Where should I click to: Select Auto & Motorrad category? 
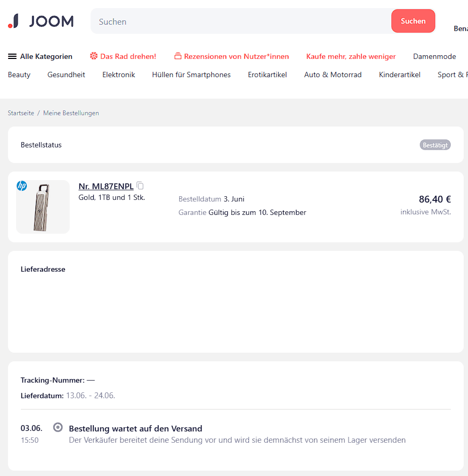332,75
